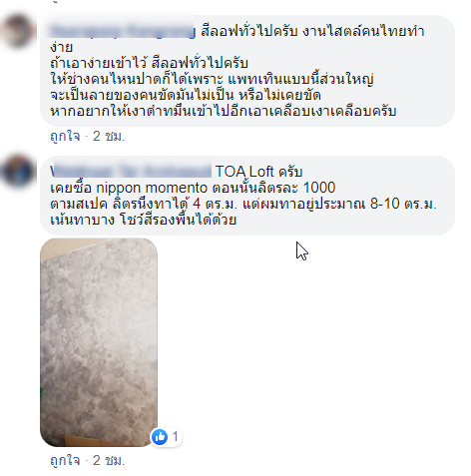Click the blurred name of first commenter
The height and width of the screenshot is (476, 471).
click(x=123, y=31)
